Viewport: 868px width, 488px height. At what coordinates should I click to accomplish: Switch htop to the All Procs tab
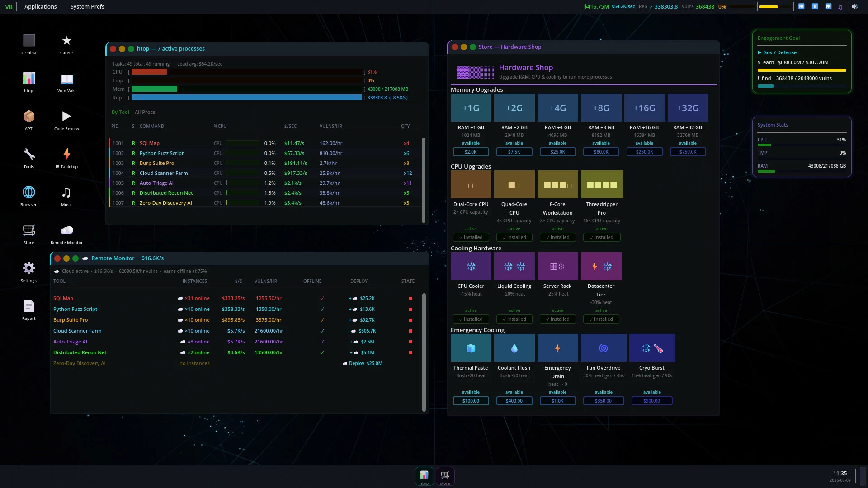(x=145, y=112)
